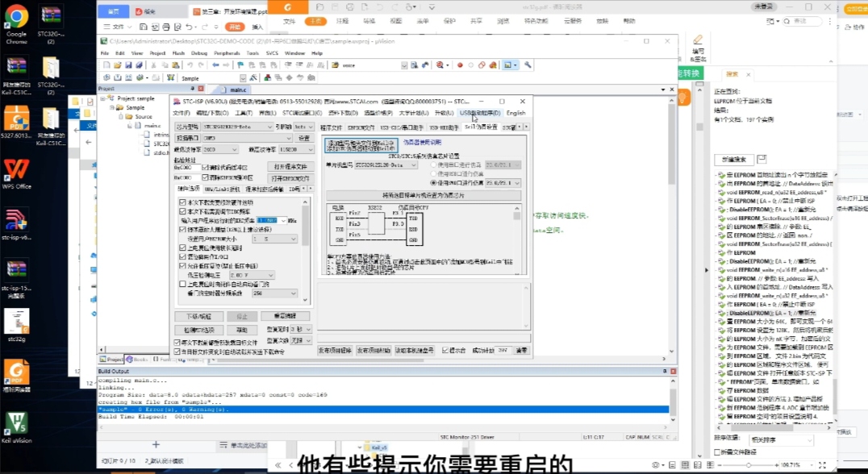The image size is (868, 474).
Task: Open 仿真器使用说明 link
Action: pyautogui.click(x=423, y=143)
